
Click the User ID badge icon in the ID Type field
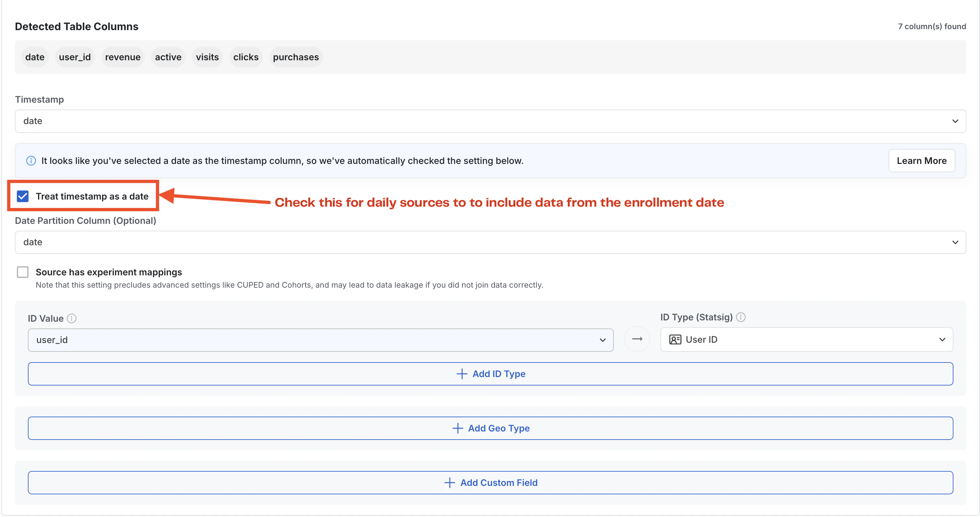pos(675,339)
